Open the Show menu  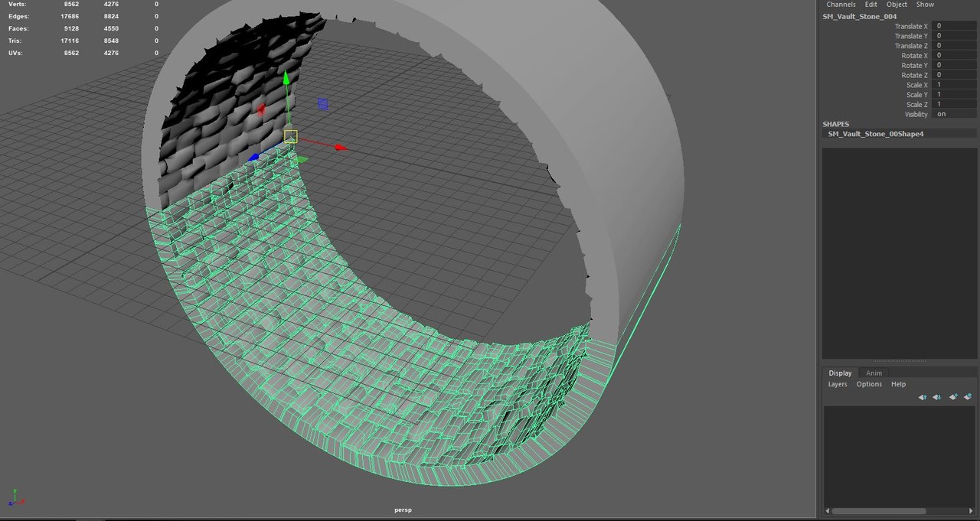pos(925,5)
